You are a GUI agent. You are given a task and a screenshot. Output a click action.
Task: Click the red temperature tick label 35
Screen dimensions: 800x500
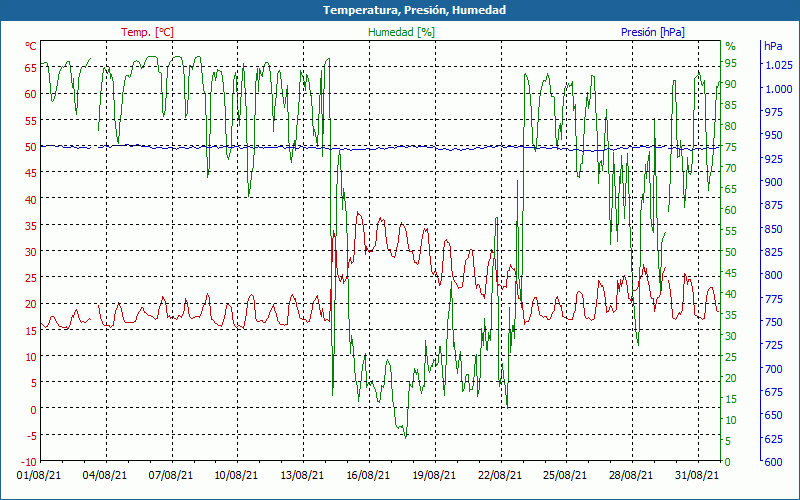click(31, 226)
